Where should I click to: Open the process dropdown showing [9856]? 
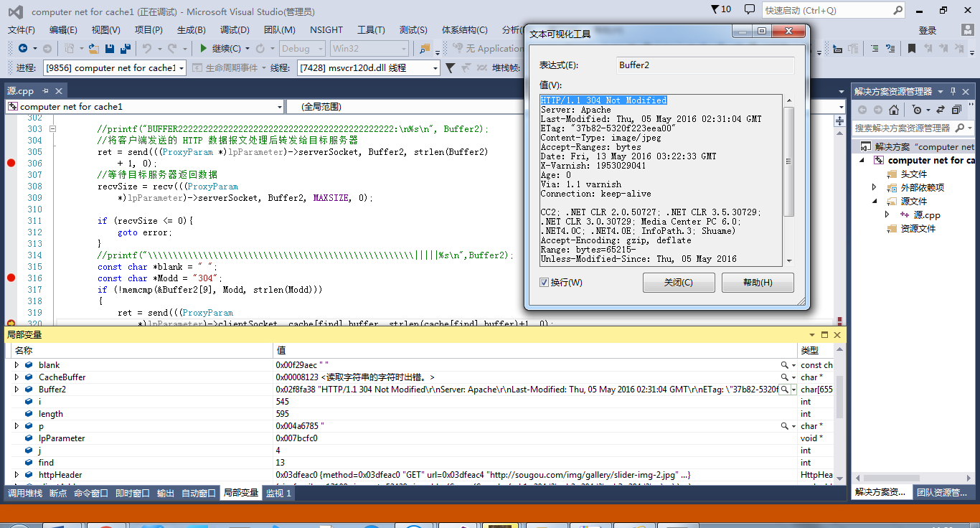[114, 67]
